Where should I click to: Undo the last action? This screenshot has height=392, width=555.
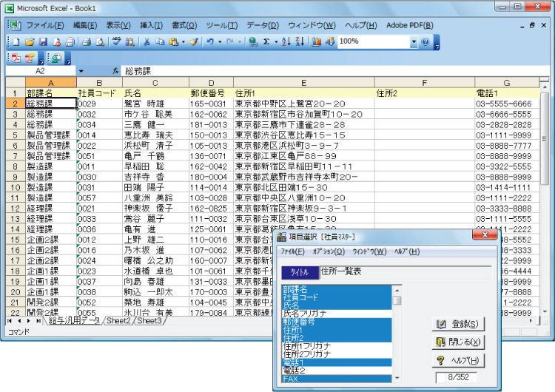click(x=210, y=42)
